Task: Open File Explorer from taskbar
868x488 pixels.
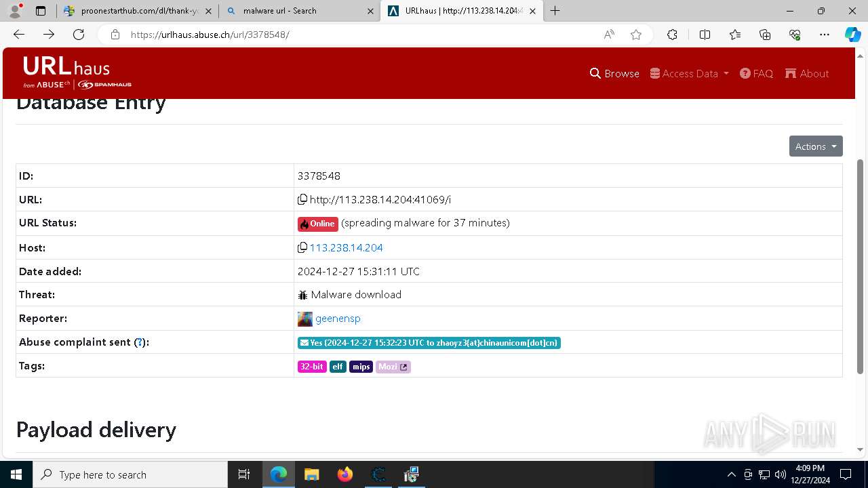Action: (x=311, y=474)
